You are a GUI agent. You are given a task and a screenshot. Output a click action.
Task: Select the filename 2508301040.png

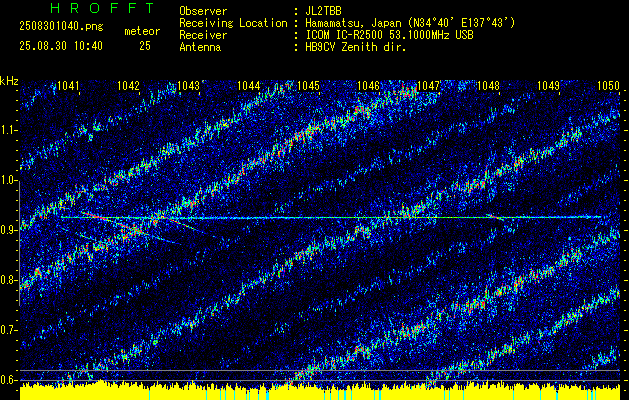(61, 27)
